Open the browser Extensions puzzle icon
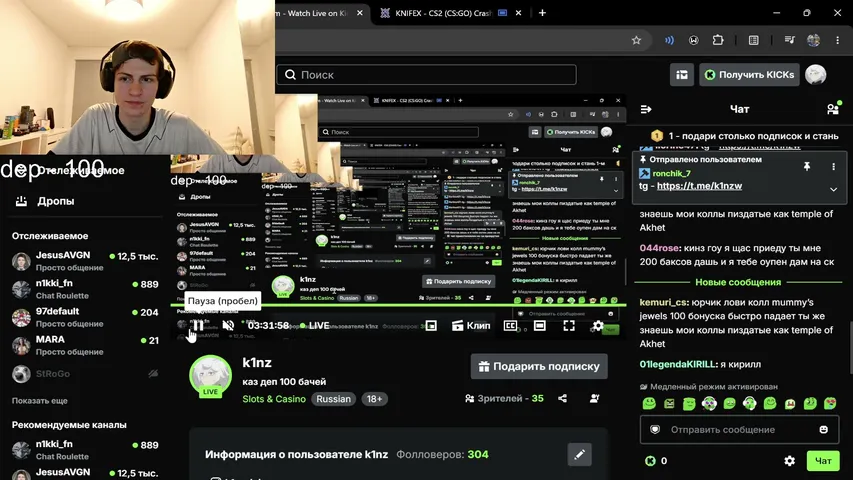Viewport: 853px width, 480px height. 718,40
